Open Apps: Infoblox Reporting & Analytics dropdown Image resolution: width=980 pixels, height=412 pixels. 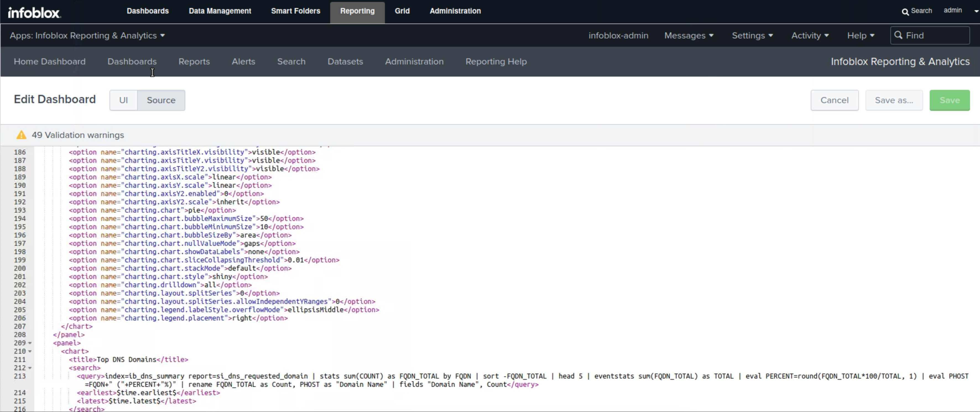(x=87, y=35)
